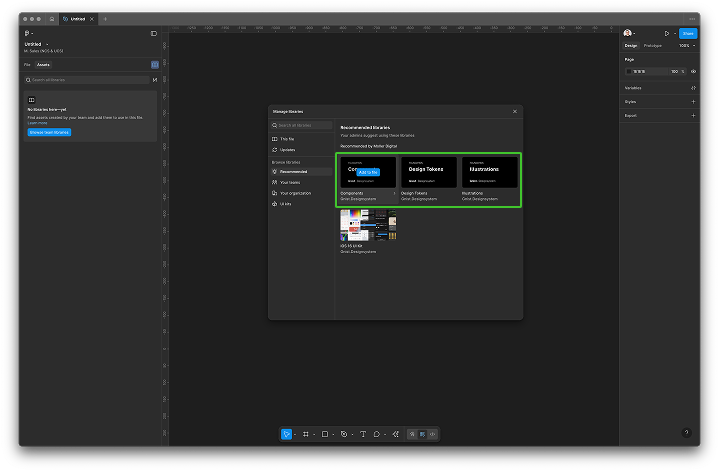Toggle page background visibility eye icon
Viewport: 719px width, 471px height.
click(694, 71)
